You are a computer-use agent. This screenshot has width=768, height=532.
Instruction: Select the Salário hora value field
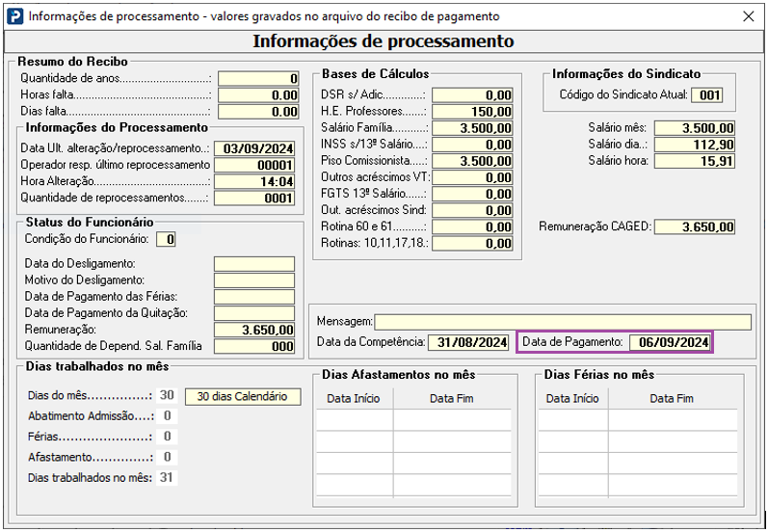tap(695, 161)
